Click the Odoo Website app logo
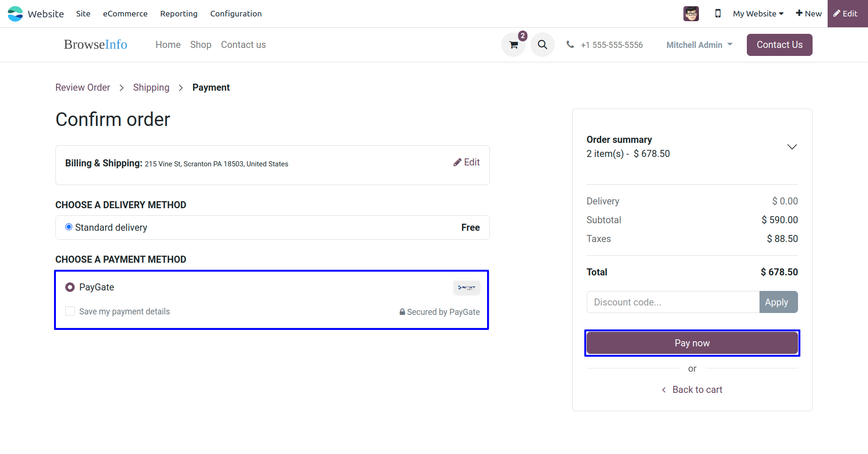 15,14
